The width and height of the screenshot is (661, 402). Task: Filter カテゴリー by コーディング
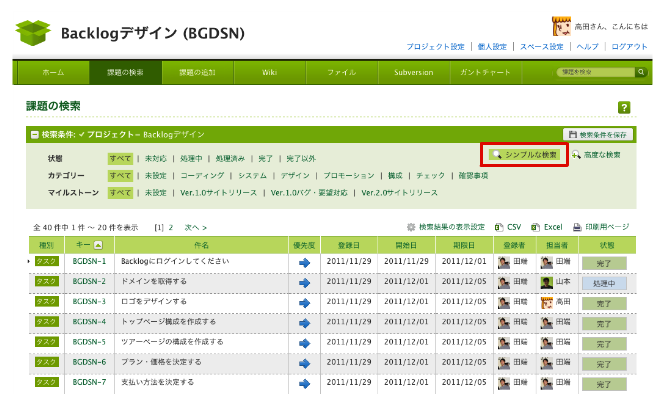pyautogui.click(x=202, y=175)
